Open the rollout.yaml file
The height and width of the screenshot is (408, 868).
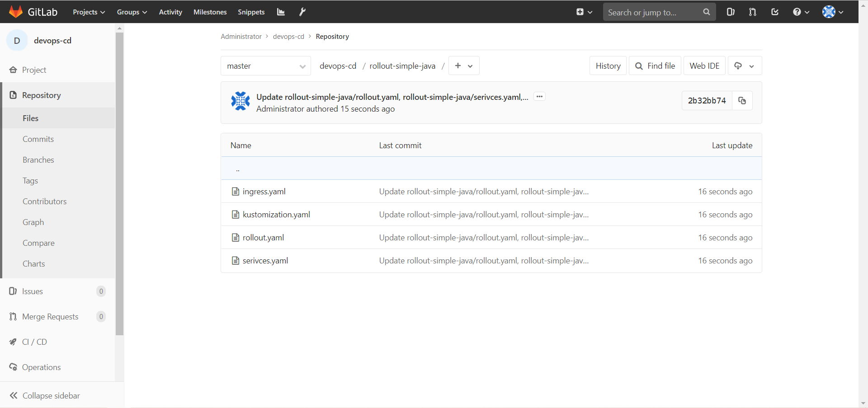263,238
